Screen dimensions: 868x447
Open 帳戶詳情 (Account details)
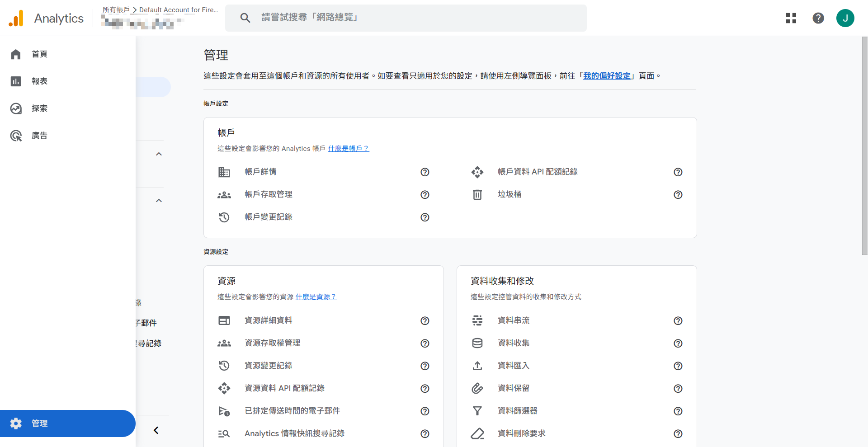[261, 172]
